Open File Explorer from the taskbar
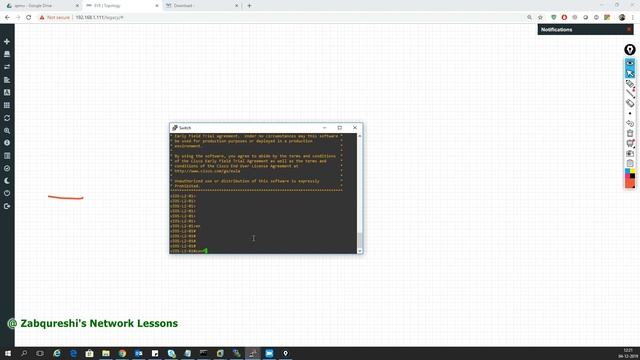 (x=106, y=353)
